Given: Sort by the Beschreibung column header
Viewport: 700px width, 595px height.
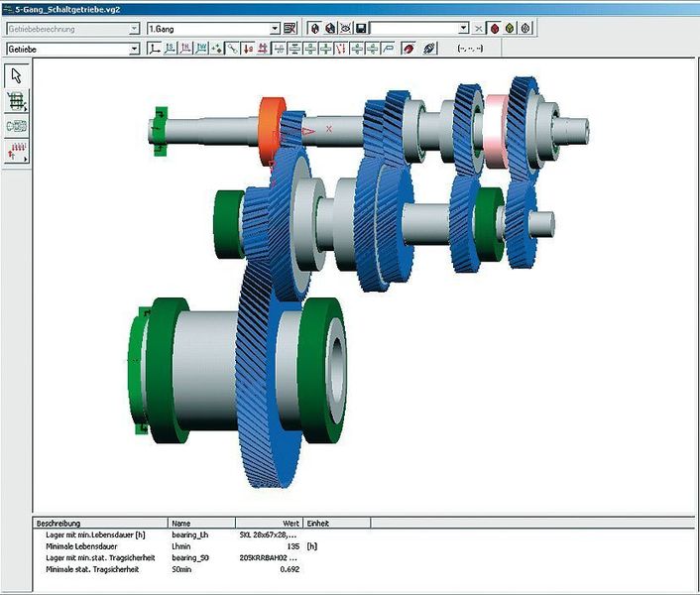Looking at the screenshot, I should pyautogui.click(x=99, y=523).
